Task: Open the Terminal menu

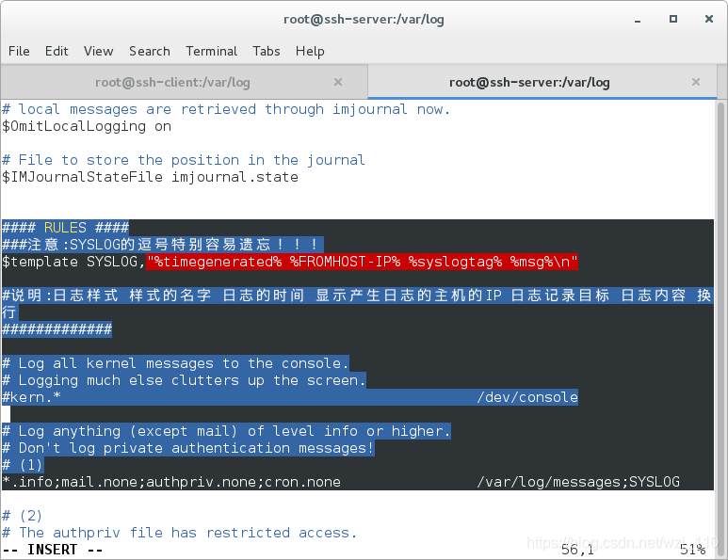Action: (211, 51)
